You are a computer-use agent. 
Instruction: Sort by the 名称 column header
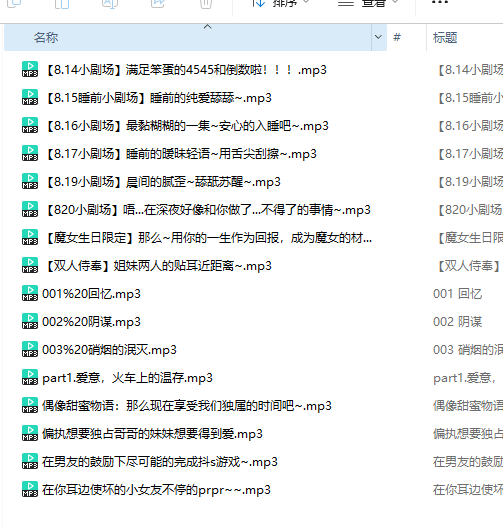pyautogui.click(x=188, y=37)
